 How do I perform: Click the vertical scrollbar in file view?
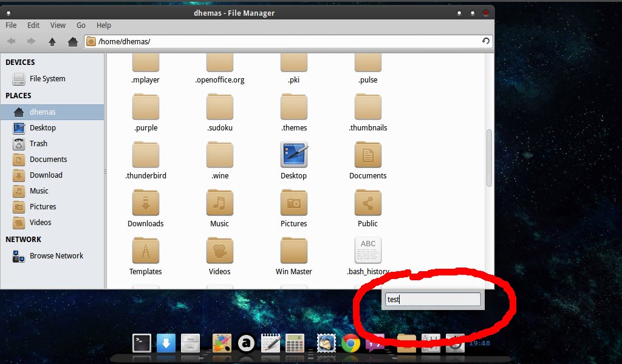coord(489,158)
